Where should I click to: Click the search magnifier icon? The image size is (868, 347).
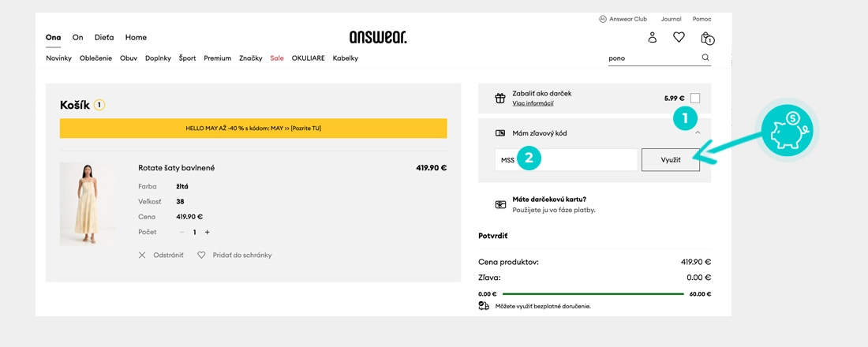(x=705, y=57)
